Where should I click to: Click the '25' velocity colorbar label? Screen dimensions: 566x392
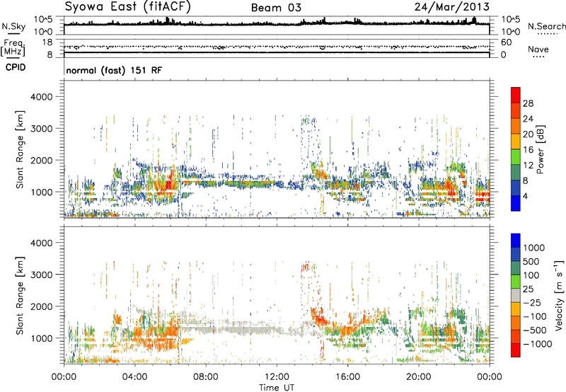tap(528, 289)
